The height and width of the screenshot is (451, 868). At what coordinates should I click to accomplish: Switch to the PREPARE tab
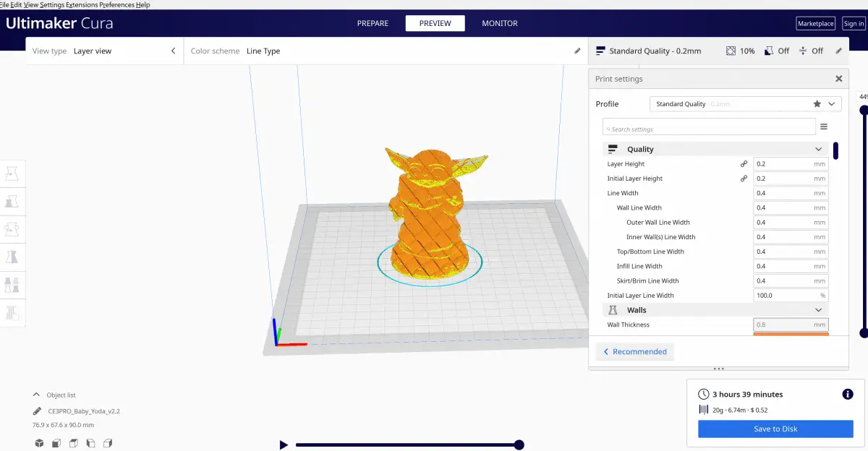[373, 23]
